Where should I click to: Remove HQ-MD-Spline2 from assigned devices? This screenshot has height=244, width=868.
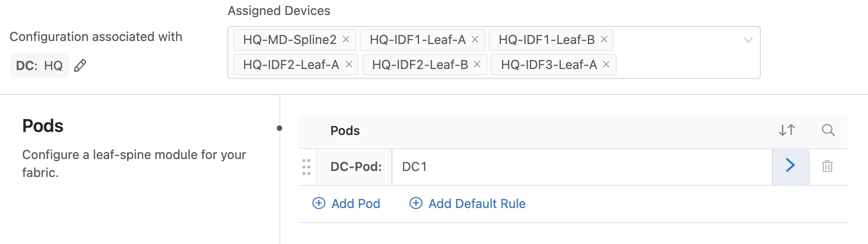click(x=346, y=39)
